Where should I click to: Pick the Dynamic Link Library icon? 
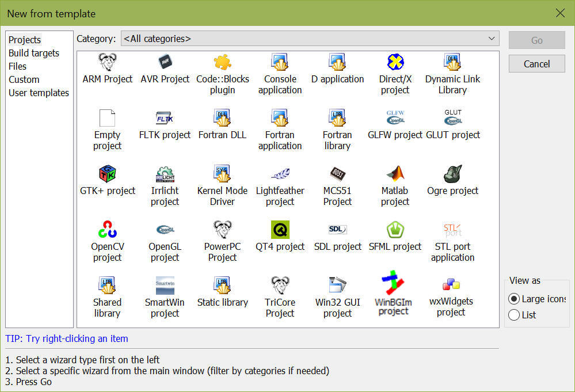coord(452,62)
